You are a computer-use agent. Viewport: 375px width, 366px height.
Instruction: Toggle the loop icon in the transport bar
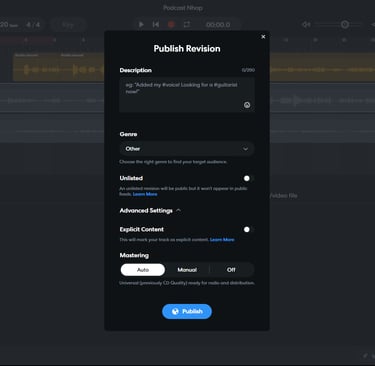(x=187, y=24)
